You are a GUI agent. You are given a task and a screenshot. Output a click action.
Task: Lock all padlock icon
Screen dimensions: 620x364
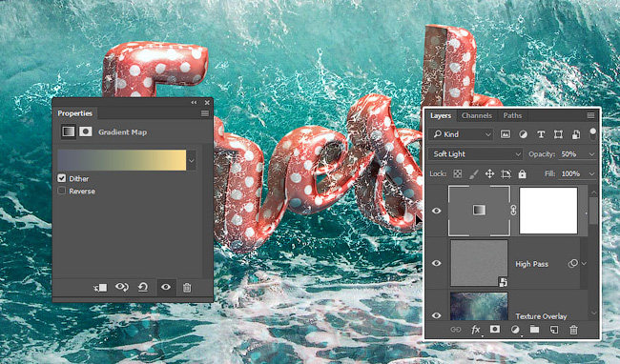click(x=523, y=173)
